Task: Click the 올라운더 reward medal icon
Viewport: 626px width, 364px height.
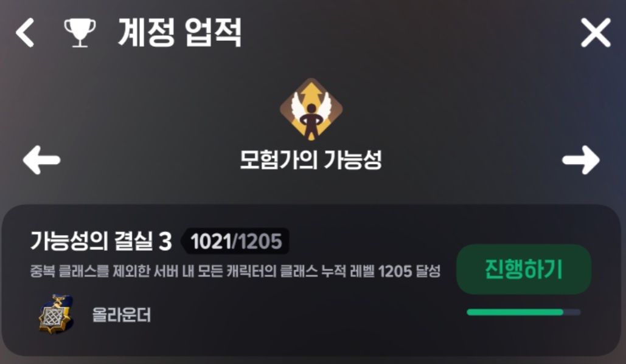Action: (57, 314)
